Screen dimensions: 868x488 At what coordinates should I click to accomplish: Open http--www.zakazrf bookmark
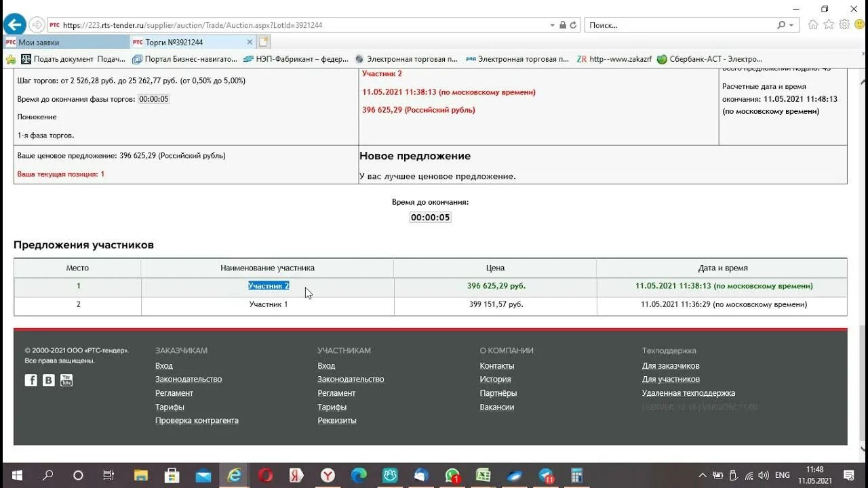tap(614, 59)
